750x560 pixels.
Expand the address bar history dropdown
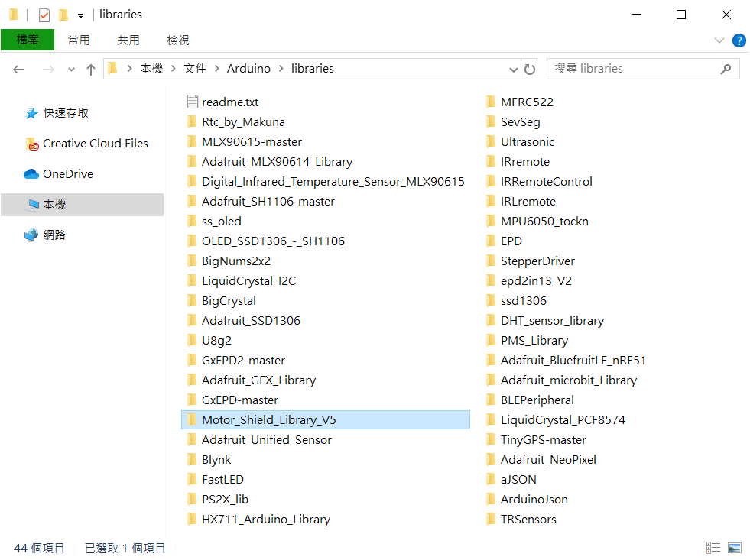(x=514, y=70)
